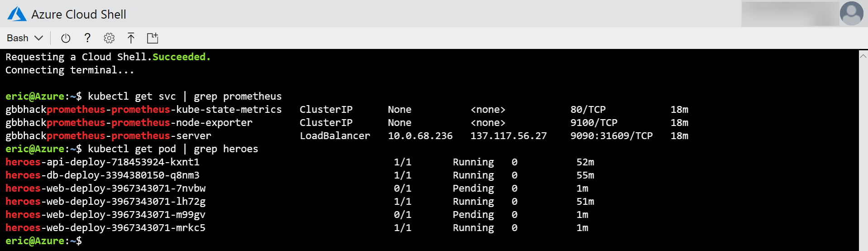The width and height of the screenshot is (868, 251).
Task: Click the Bash chevron arrow
Action: pos(39,38)
